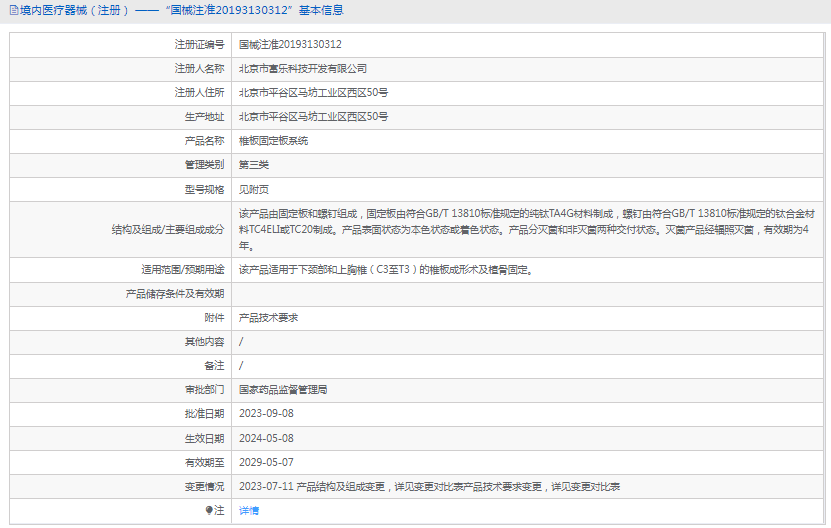Screen dimensions: 831x528
Task: Click the 产品储存条件及有效期 label
Action: tap(175, 294)
